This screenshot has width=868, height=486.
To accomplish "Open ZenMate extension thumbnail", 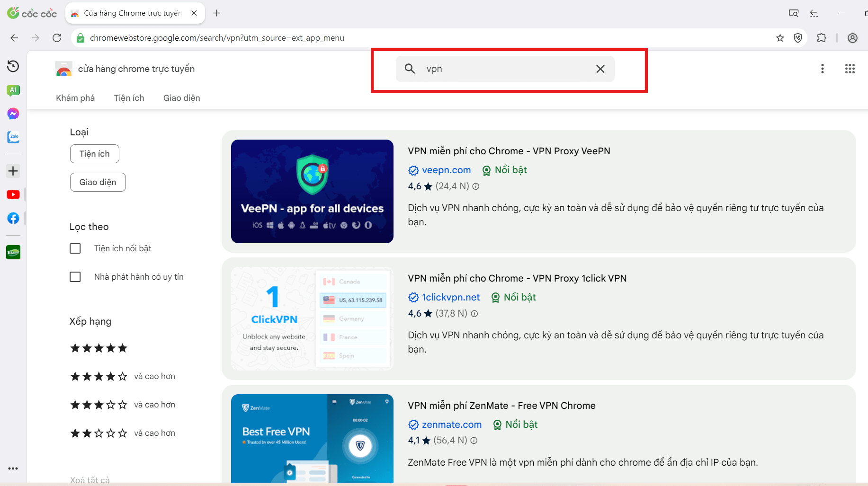I will click(x=312, y=439).
